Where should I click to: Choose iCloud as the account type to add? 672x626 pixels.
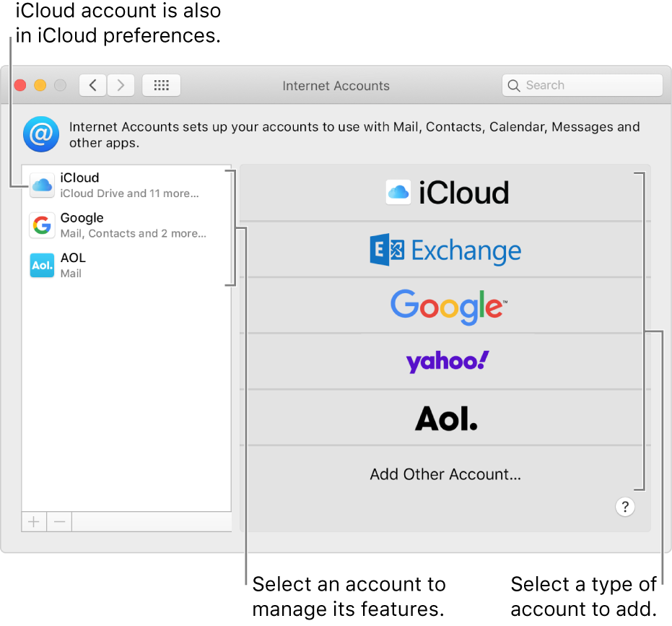point(445,193)
